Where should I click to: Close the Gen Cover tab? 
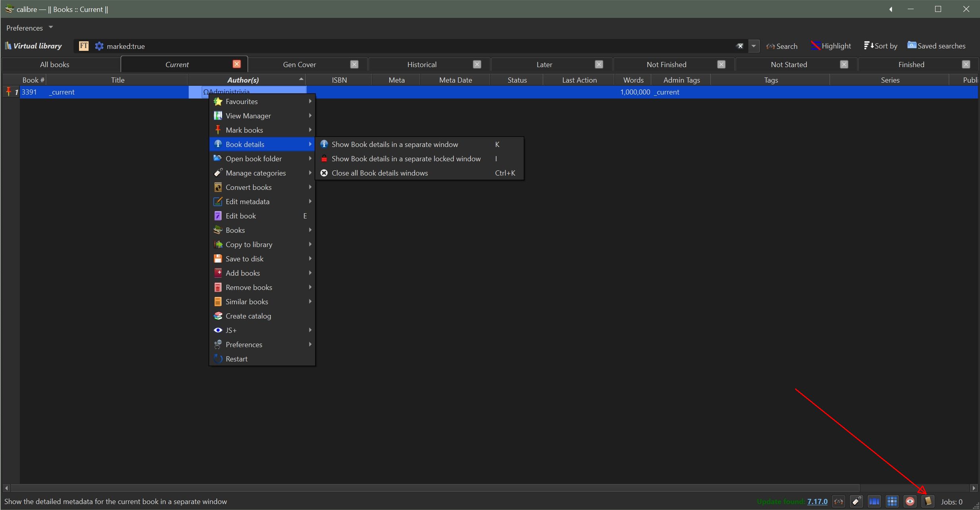[354, 64]
